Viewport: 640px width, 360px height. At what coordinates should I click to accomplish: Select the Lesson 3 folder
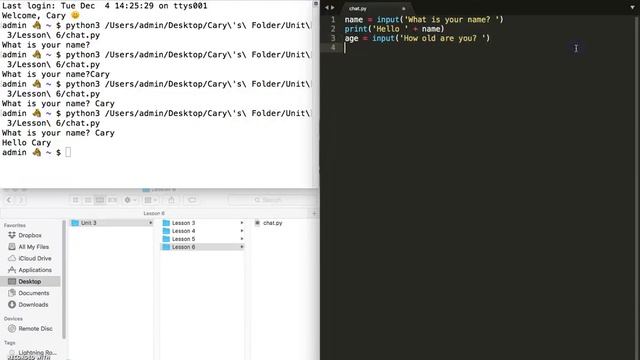tap(183, 223)
